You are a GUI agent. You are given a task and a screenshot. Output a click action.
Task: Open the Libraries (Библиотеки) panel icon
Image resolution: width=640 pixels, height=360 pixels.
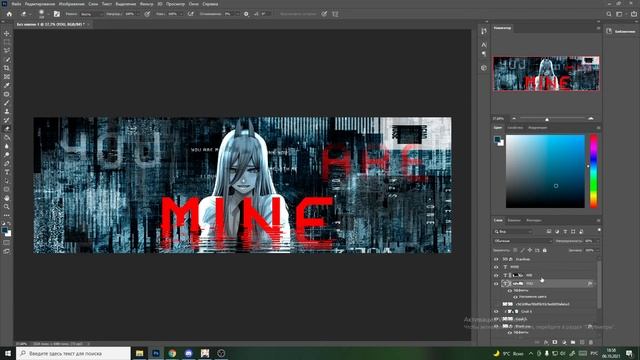[609, 31]
